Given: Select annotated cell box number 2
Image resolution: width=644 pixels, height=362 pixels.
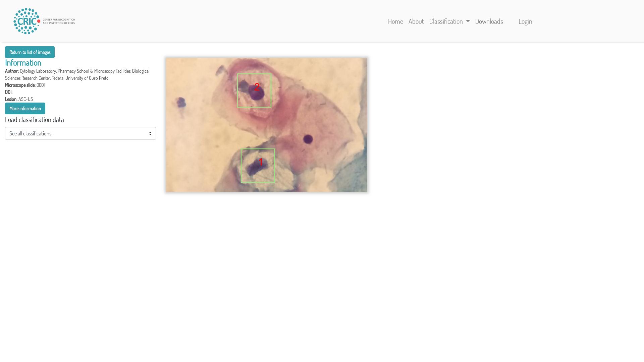Looking at the screenshot, I should 254,90.
